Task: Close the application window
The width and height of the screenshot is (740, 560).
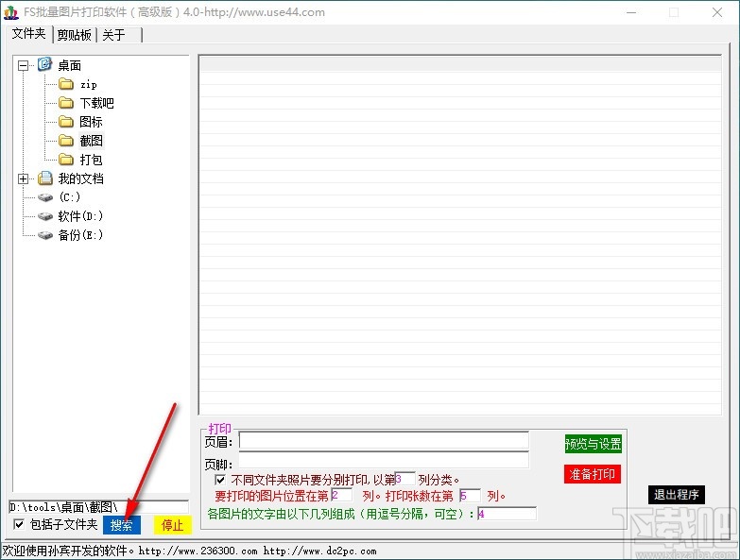Action: point(717,12)
